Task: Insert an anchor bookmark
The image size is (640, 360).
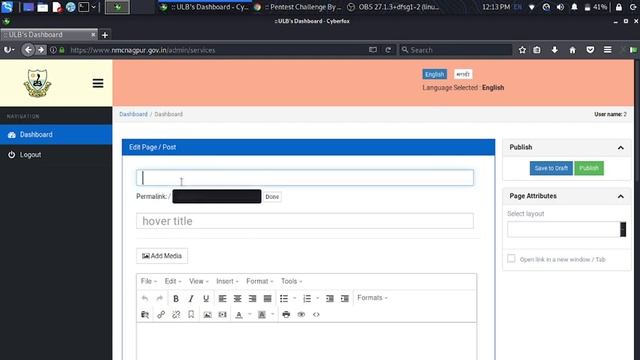Action: [x=191, y=314]
